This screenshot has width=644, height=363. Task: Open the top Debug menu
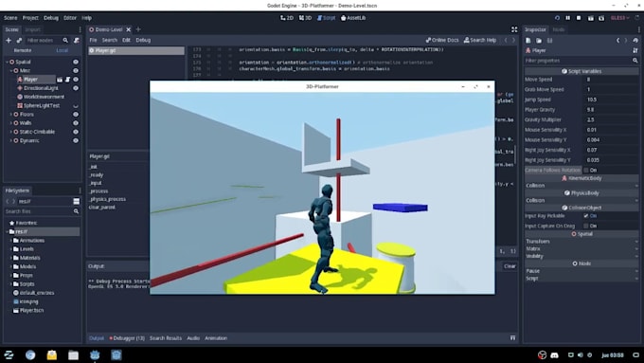pos(51,18)
